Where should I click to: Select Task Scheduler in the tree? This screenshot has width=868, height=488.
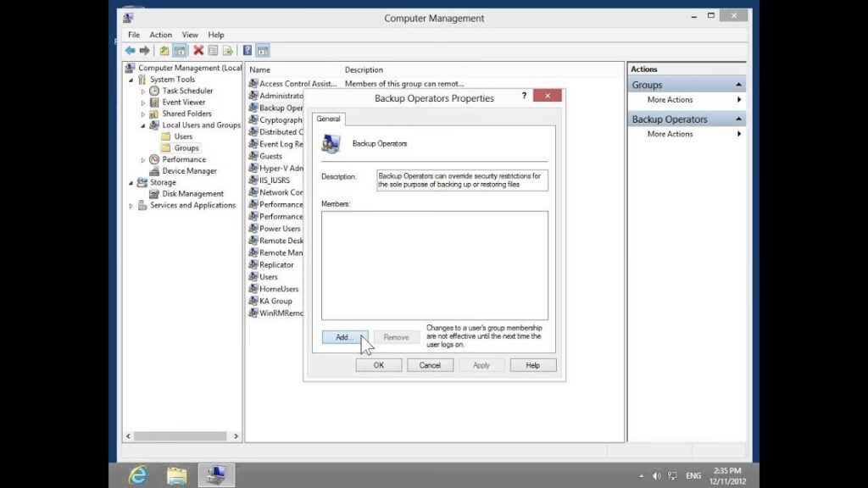pos(187,91)
